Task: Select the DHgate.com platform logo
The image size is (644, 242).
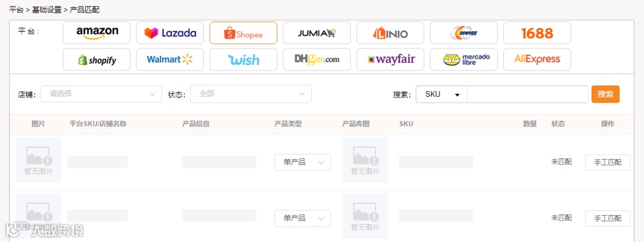Action: click(x=317, y=60)
